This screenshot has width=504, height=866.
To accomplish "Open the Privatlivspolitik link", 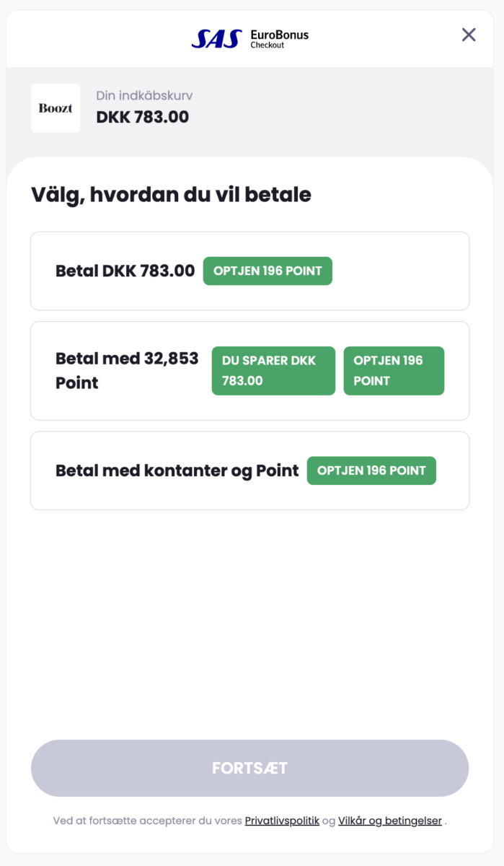I will pos(282,821).
